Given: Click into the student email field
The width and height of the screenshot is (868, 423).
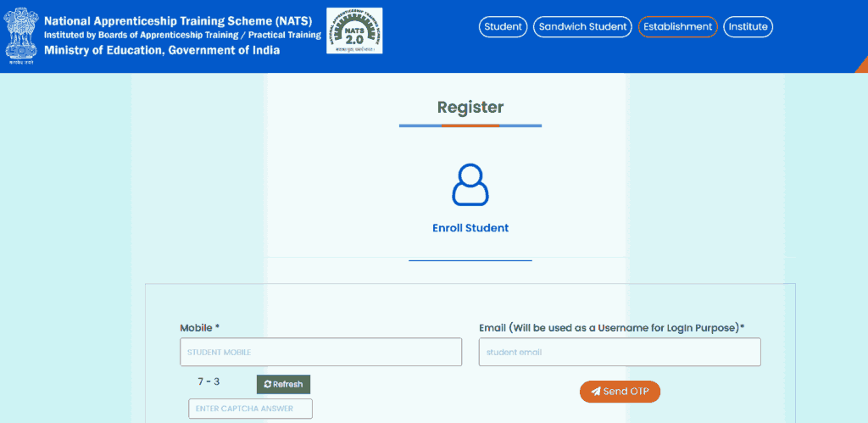Looking at the screenshot, I should pyautogui.click(x=619, y=352).
